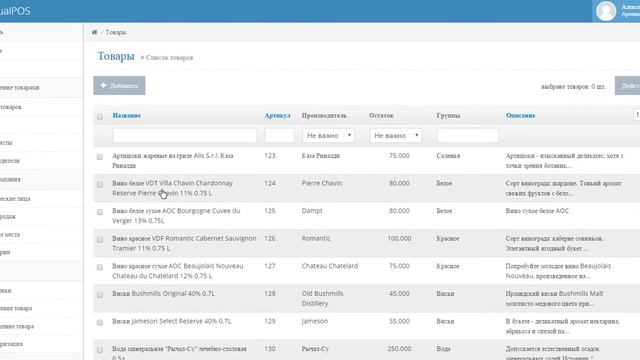Open product VDF Romantic Cabernet Sauvignon
The height and width of the screenshot is (360, 640).
[184, 243]
